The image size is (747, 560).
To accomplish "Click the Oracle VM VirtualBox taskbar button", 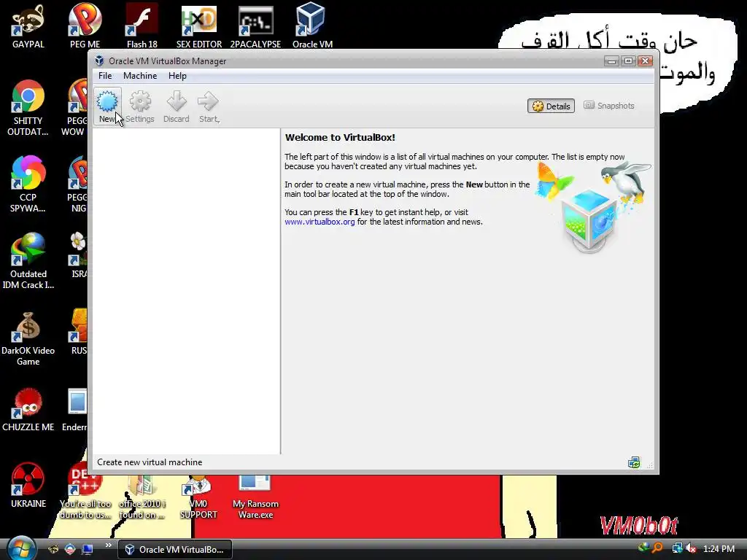I will tap(174, 550).
